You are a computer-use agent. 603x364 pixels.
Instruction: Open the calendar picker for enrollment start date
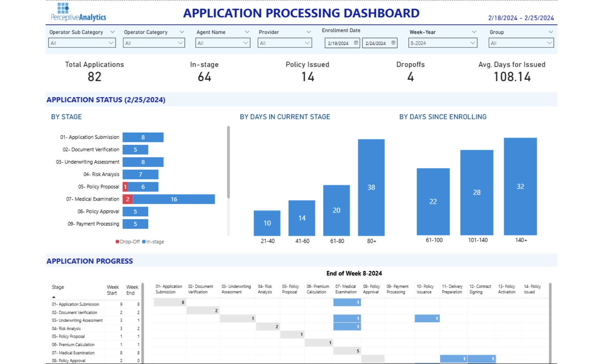point(356,43)
